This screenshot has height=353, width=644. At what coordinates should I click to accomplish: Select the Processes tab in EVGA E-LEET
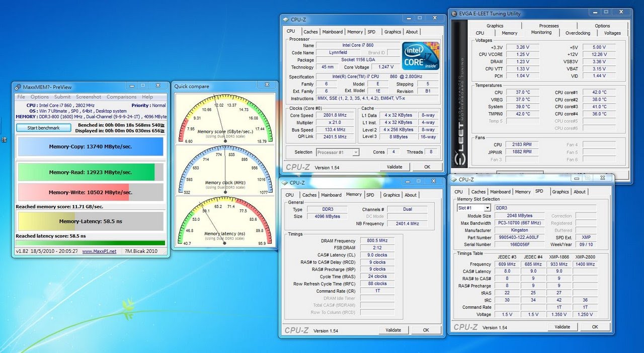(x=549, y=26)
